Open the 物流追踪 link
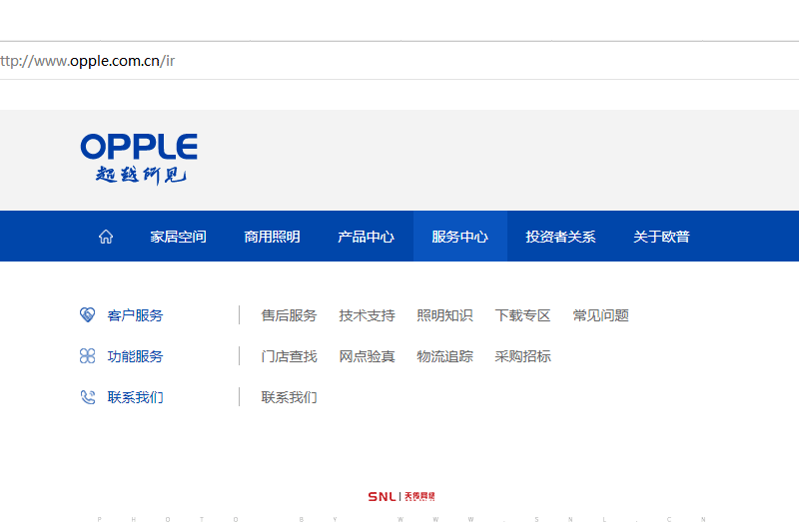 tap(444, 356)
